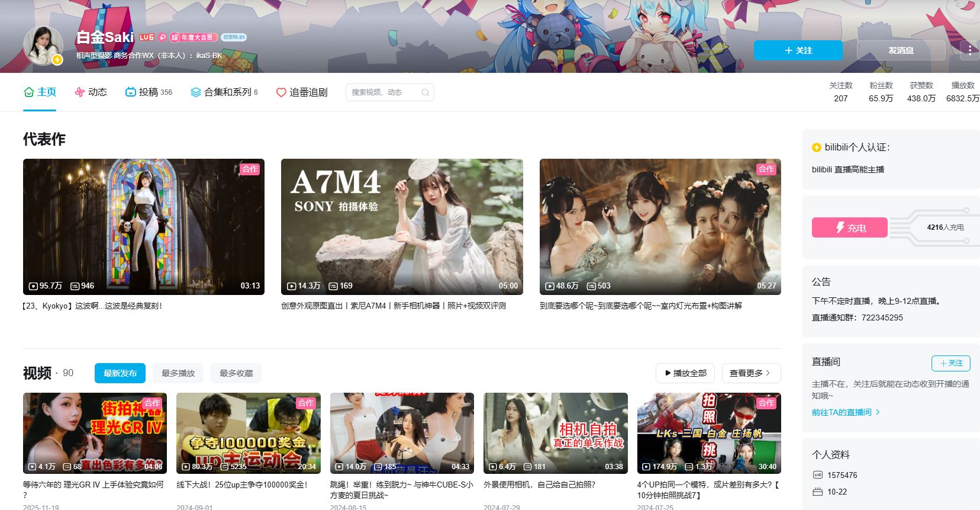Open the A7M4 SONY 拍摄体验 thumbnail
The image size is (980, 510).
coord(402,227)
